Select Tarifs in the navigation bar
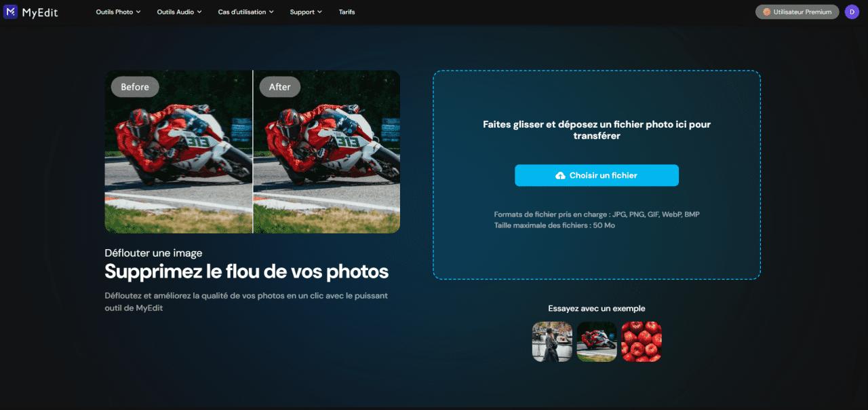 click(347, 12)
